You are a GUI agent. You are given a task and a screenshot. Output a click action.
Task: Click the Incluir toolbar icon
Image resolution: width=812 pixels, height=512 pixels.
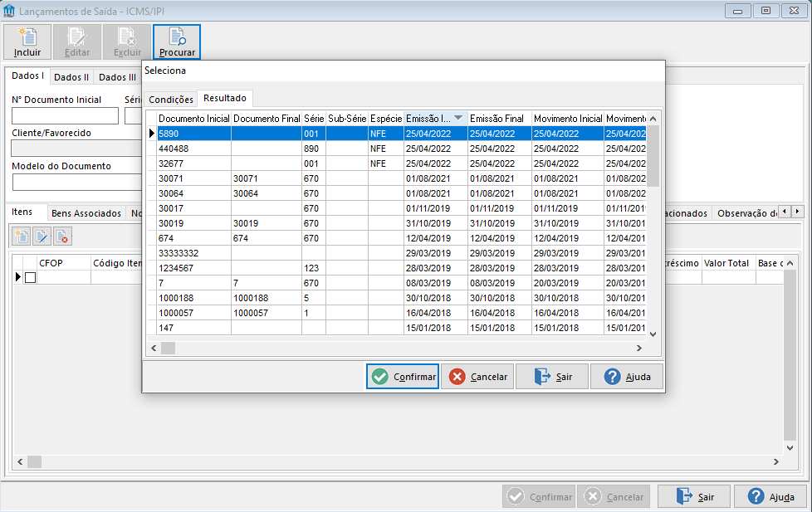click(27, 42)
